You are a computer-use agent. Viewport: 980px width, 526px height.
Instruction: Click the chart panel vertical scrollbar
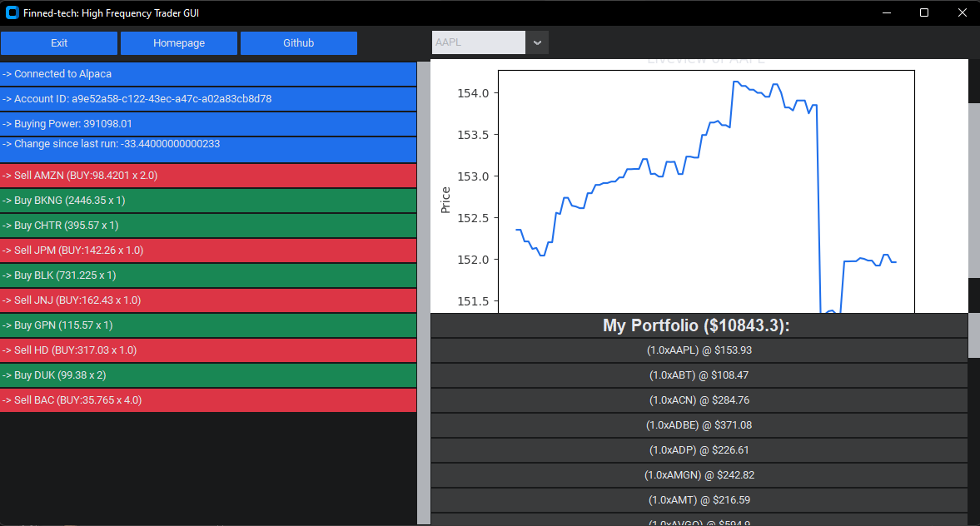tap(973, 191)
